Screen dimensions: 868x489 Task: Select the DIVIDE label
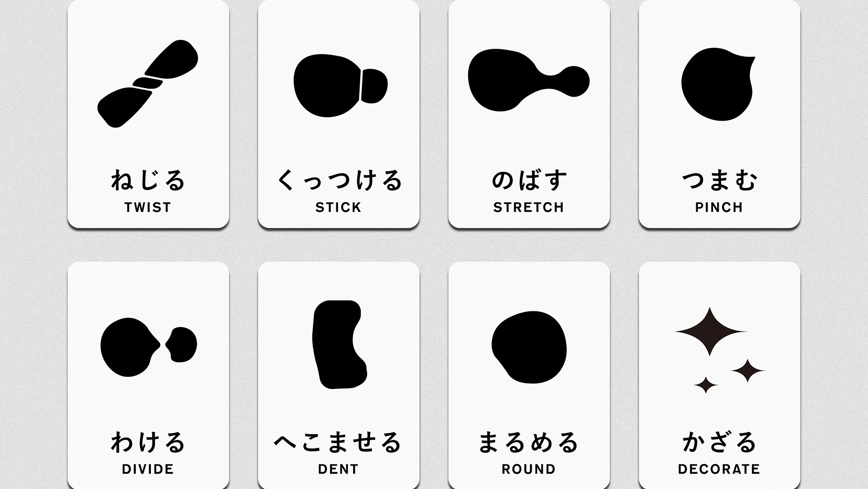pos(148,469)
